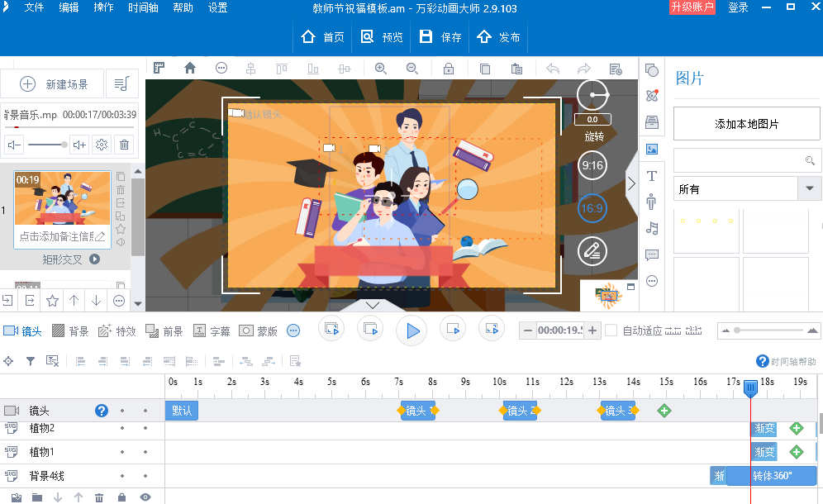Image resolution: width=823 pixels, height=504 pixels.
Task: Click the 首页 home button
Action: pos(322,36)
